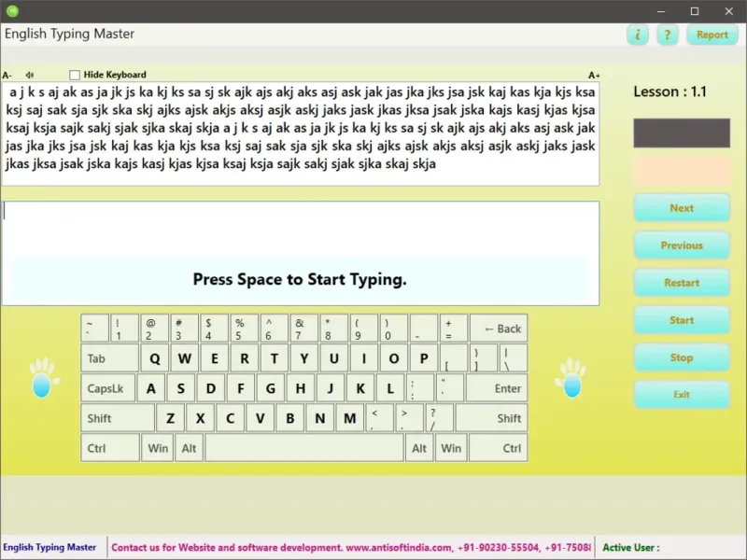The width and height of the screenshot is (747, 560).
Task: Go to the Next lesson
Action: point(682,208)
